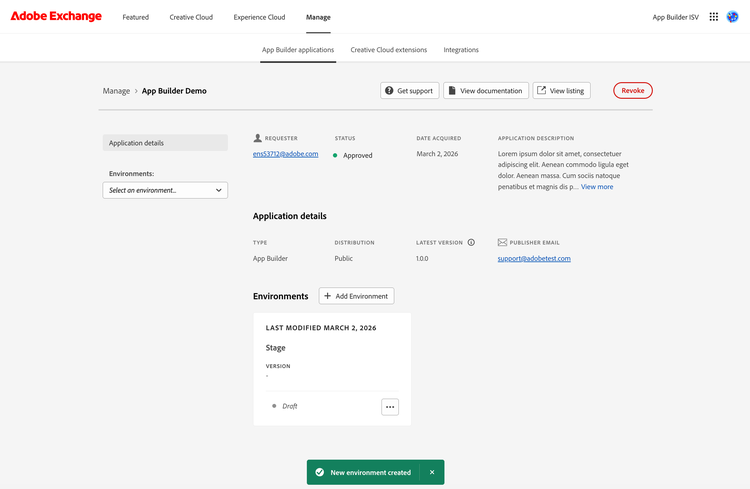
Task: Click the App Builder Demo breadcrumb title
Action: tap(174, 91)
